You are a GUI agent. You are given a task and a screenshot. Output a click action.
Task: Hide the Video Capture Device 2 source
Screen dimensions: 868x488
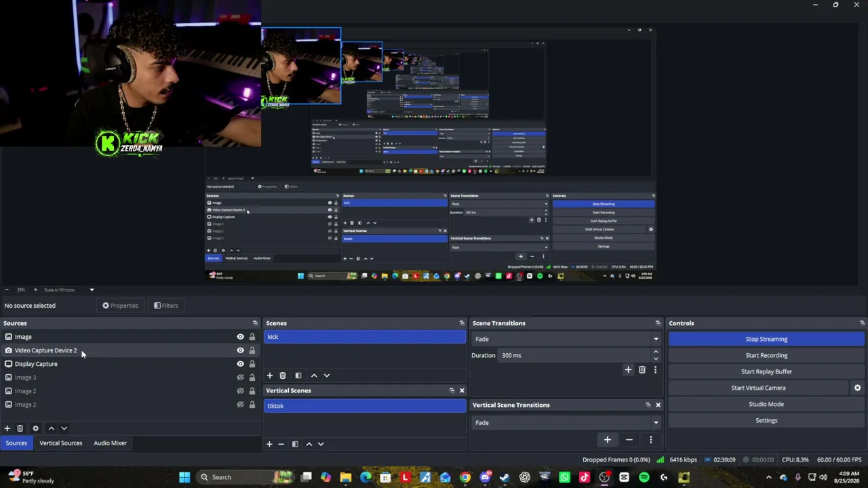click(x=240, y=350)
